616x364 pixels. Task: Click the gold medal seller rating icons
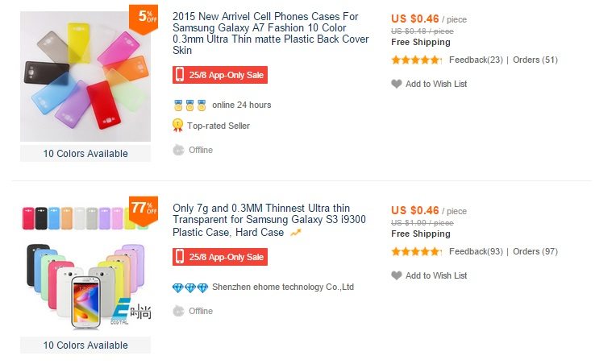click(x=190, y=105)
